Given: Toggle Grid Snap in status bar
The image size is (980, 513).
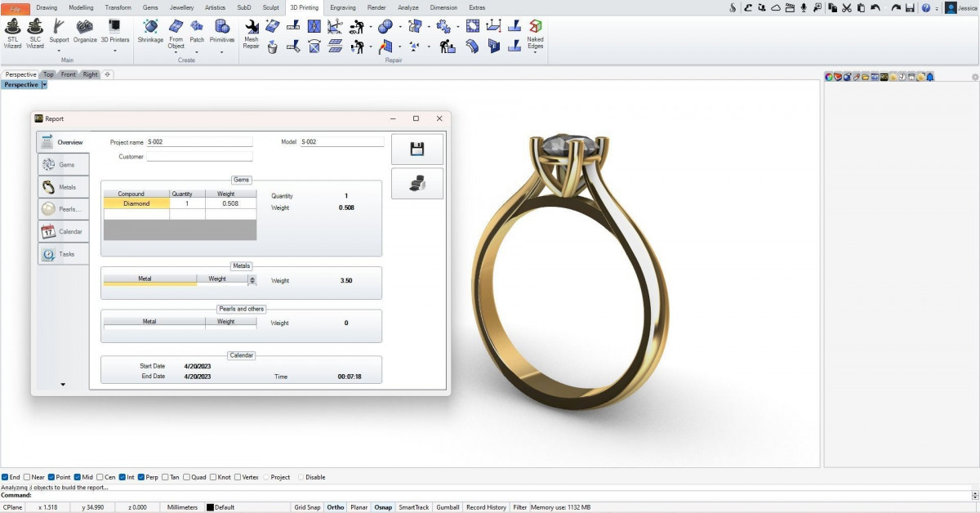Looking at the screenshot, I should coord(306,507).
